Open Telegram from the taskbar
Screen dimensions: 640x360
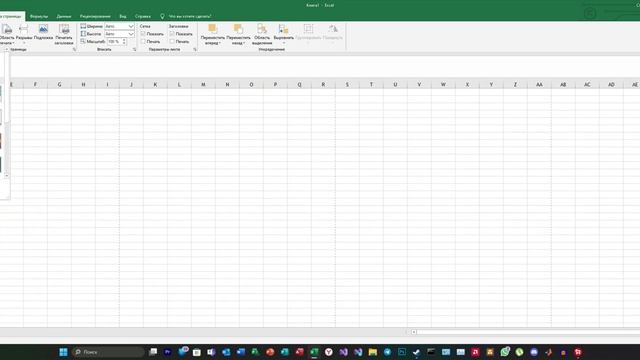pos(387,352)
